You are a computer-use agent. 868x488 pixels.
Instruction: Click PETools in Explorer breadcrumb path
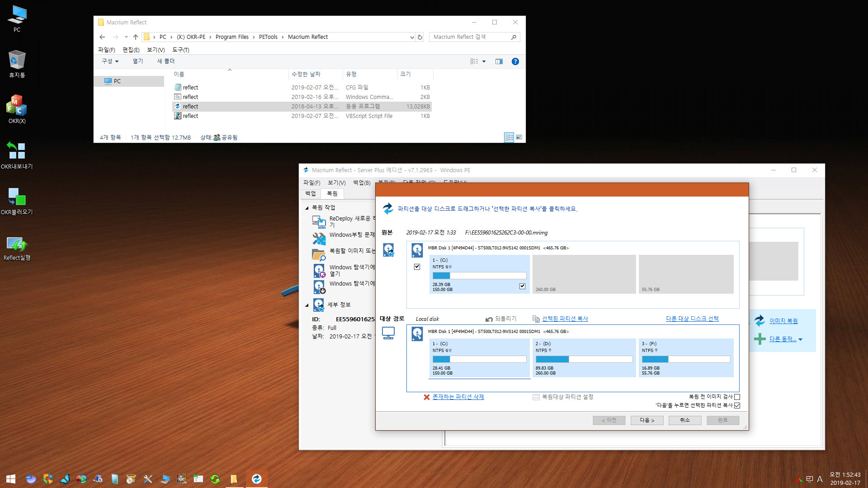click(x=268, y=37)
